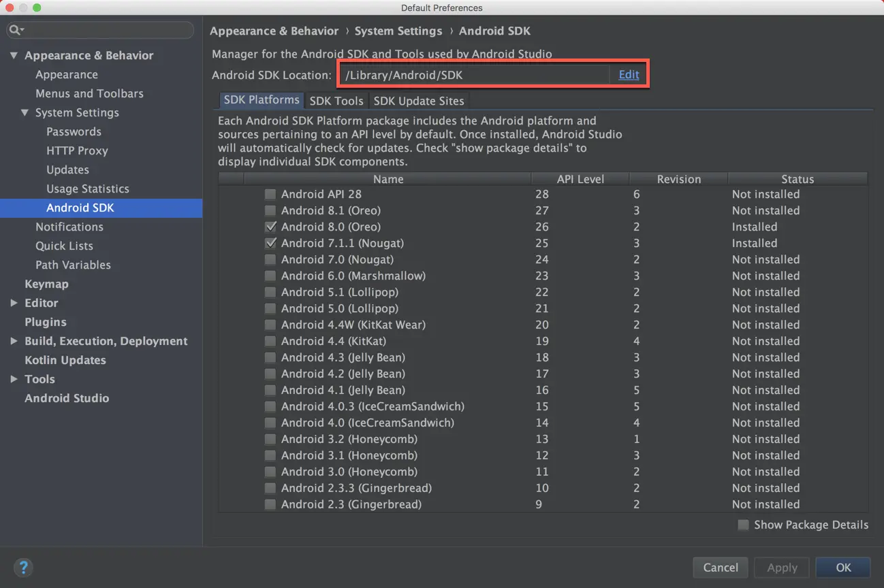The width and height of the screenshot is (884, 588).
Task: Uncheck Android 8.0 (Oreo) platform
Action: [270, 227]
